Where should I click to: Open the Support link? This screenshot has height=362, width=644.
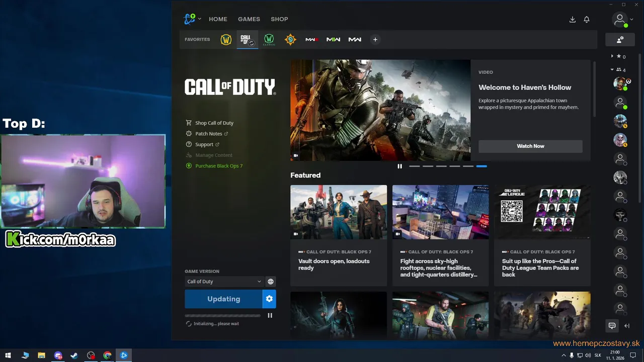click(203, 144)
